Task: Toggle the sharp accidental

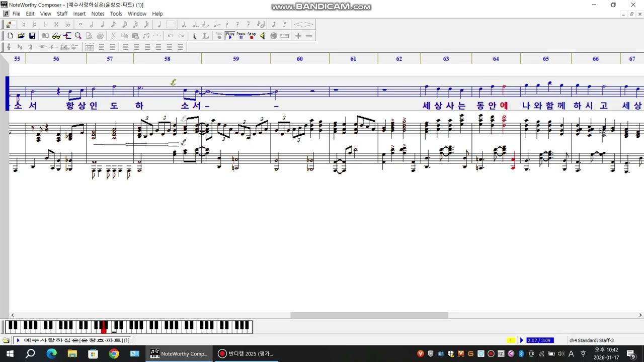Action: click(x=34, y=24)
